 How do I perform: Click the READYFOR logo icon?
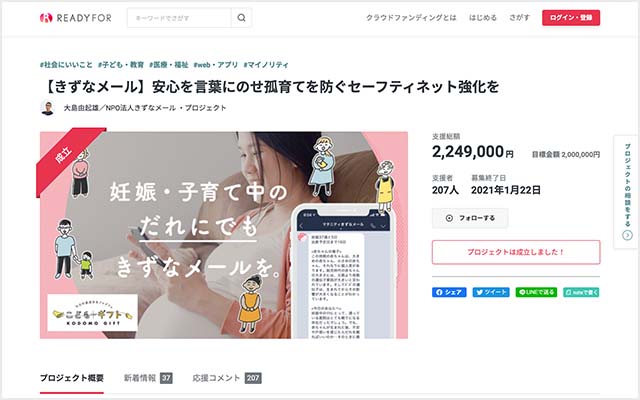tap(46, 18)
